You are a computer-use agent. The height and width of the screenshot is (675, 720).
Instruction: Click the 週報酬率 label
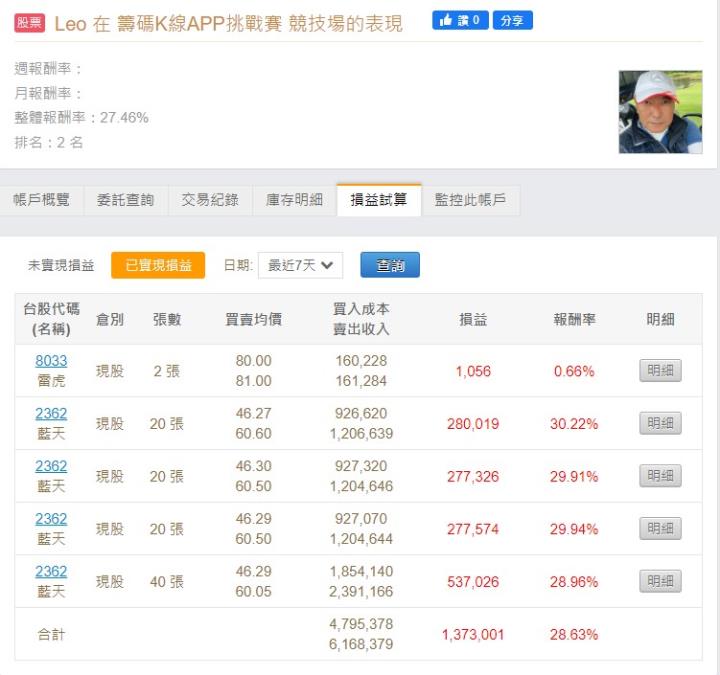tap(48, 69)
